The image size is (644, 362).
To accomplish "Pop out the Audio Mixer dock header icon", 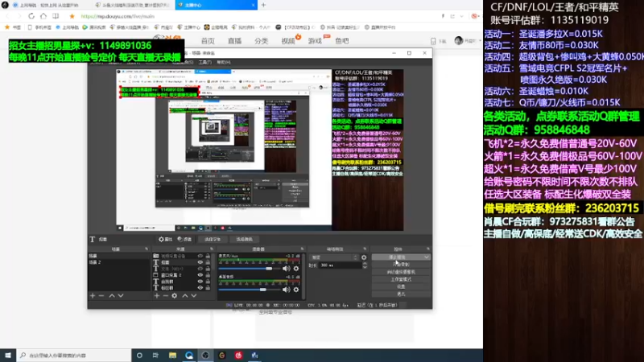I will 303,249.
